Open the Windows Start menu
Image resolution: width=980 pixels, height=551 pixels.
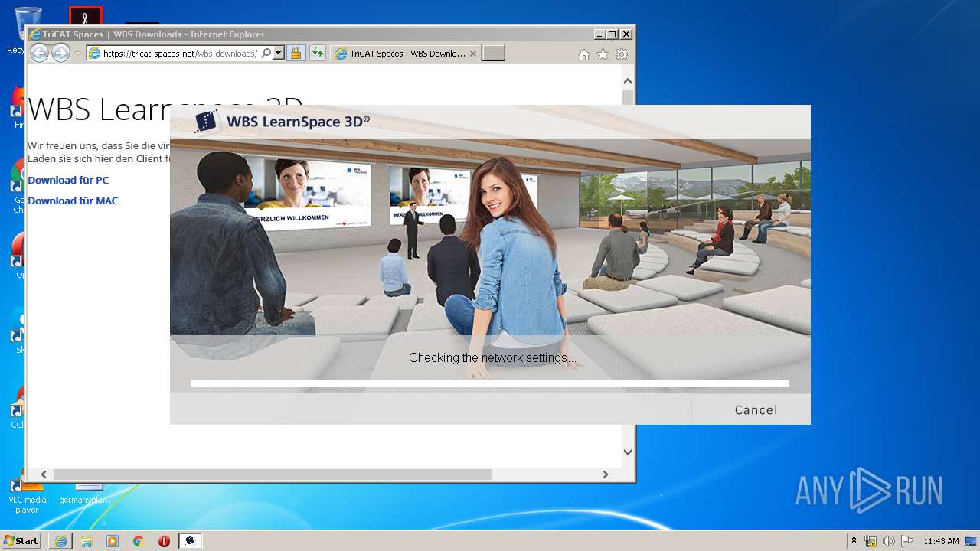coord(21,541)
